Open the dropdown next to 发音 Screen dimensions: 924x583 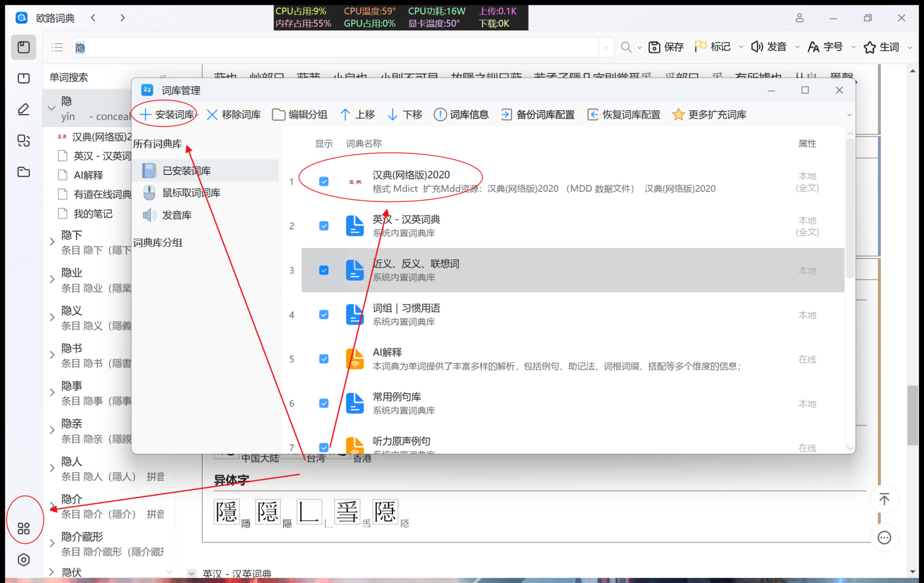(x=797, y=47)
